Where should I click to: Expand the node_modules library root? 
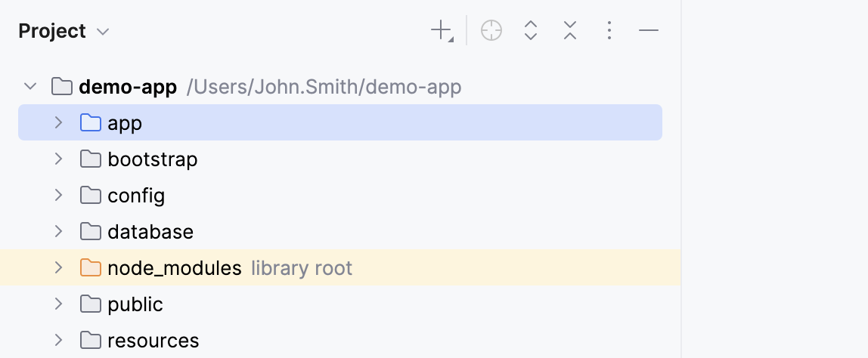pyautogui.click(x=58, y=268)
